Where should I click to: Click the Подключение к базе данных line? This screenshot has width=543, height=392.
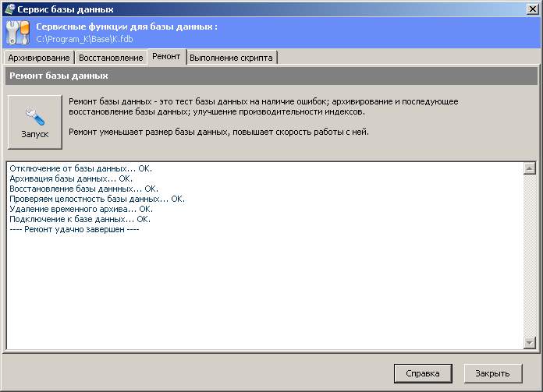[x=79, y=219]
